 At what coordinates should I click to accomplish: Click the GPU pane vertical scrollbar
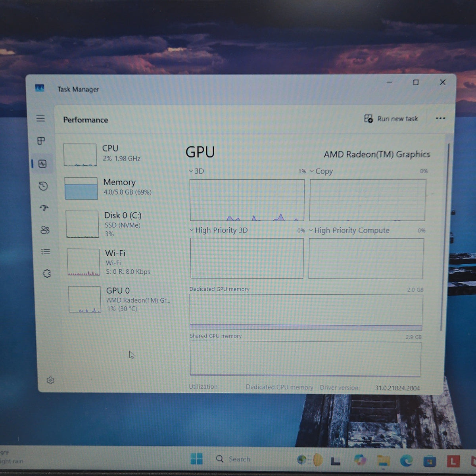pyautogui.click(x=445, y=238)
